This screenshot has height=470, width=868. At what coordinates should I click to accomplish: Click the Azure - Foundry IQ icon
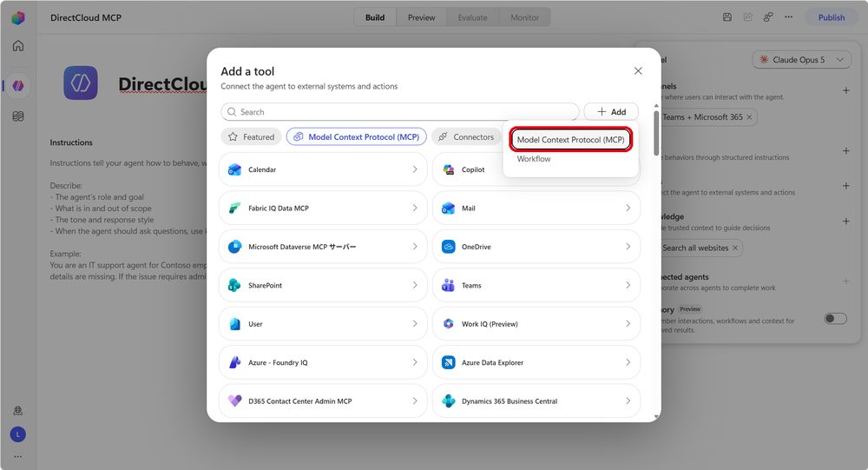tap(234, 362)
